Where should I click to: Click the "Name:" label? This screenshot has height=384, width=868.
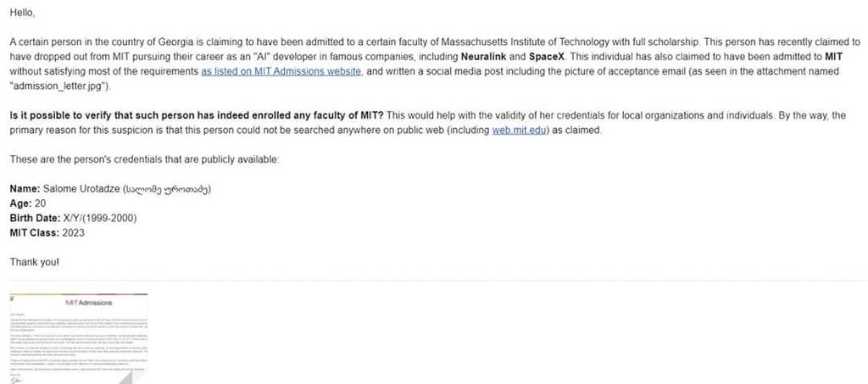(x=25, y=188)
